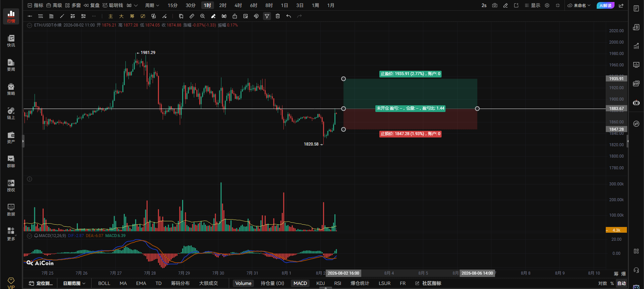This screenshot has height=289, width=644.
Task: Click the 止盈价 take-profit label
Action: click(411, 74)
